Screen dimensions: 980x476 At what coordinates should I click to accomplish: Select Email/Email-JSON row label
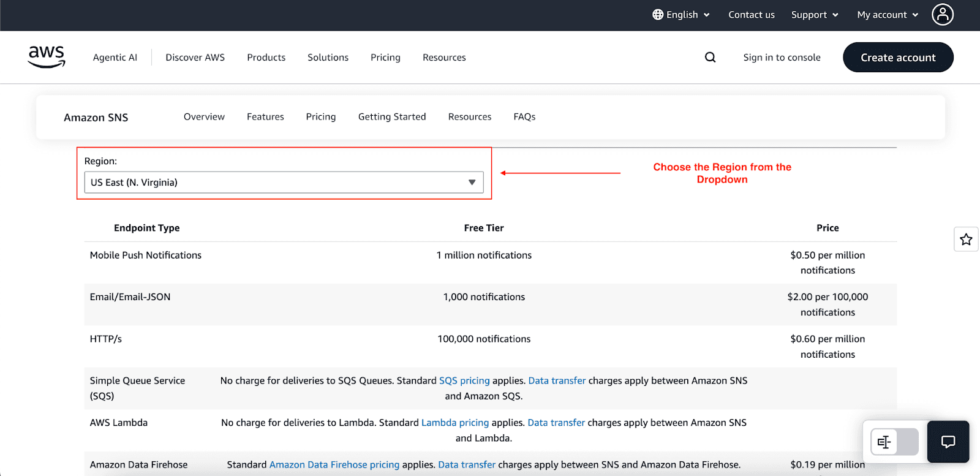click(x=130, y=297)
